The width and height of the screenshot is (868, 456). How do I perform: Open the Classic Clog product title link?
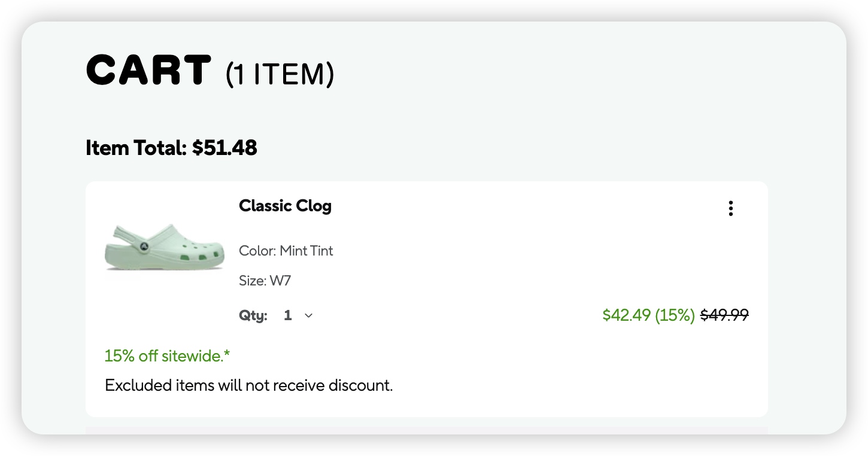pos(285,206)
